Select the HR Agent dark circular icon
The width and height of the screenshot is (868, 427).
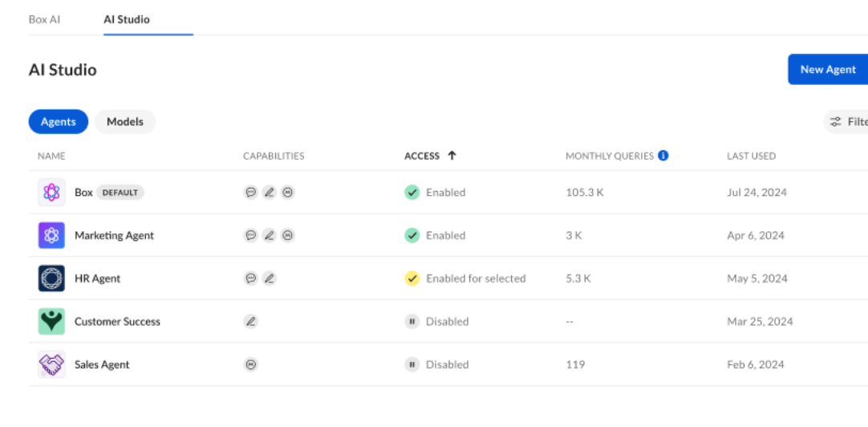click(x=51, y=279)
